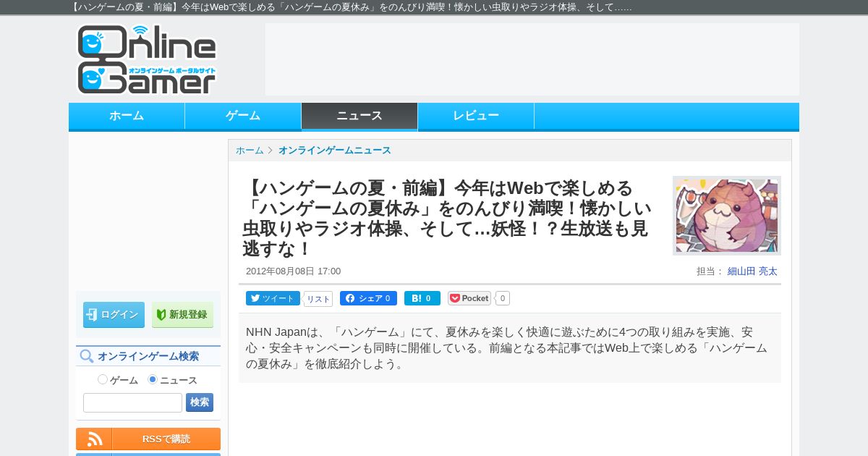This screenshot has height=456, width=868.
Task: Click the article headline text
Action: click(447, 219)
